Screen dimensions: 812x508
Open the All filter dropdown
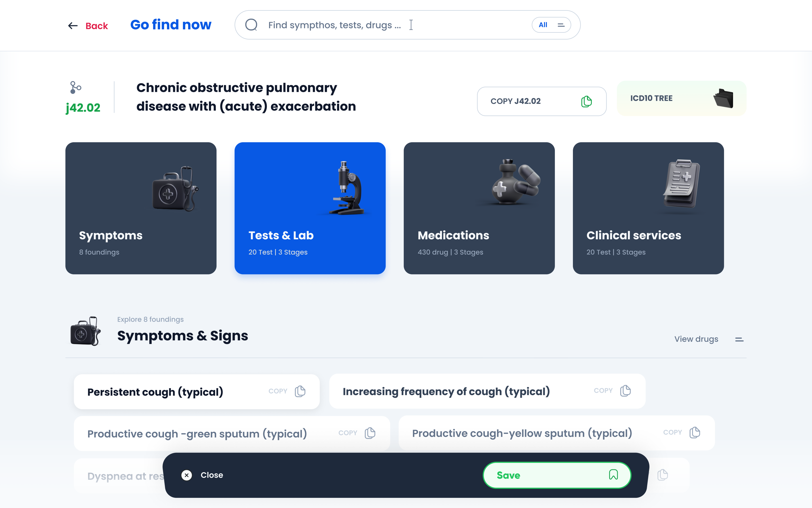(551, 25)
